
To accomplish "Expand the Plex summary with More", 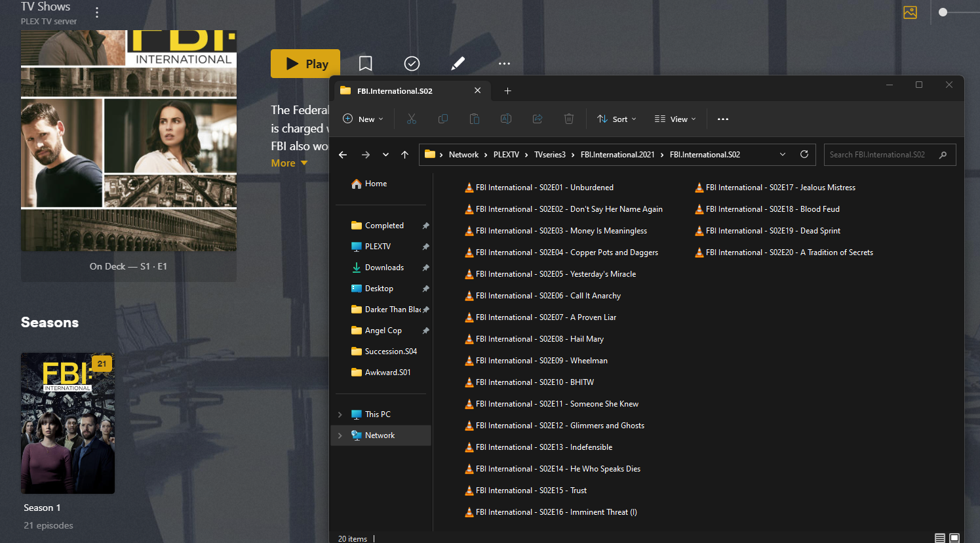I will click(289, 163).
